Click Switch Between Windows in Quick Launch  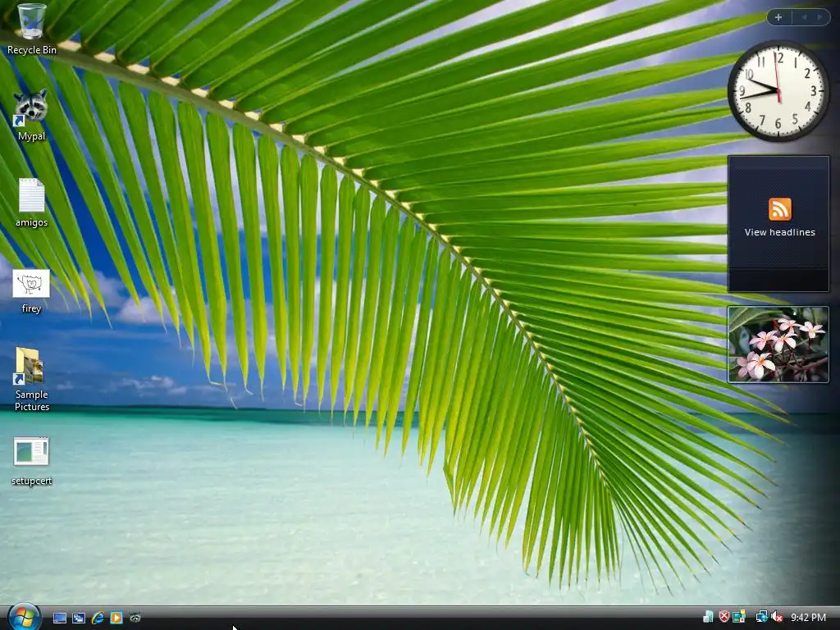(79, 618)
